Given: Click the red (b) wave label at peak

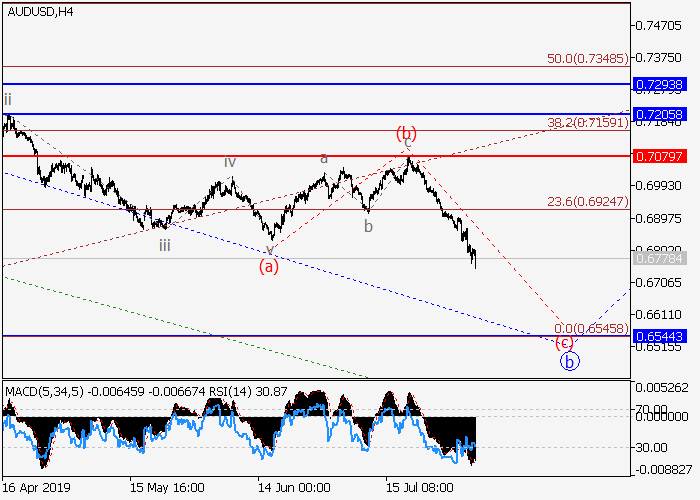Looking at the screenshot, I should (405, 132).
